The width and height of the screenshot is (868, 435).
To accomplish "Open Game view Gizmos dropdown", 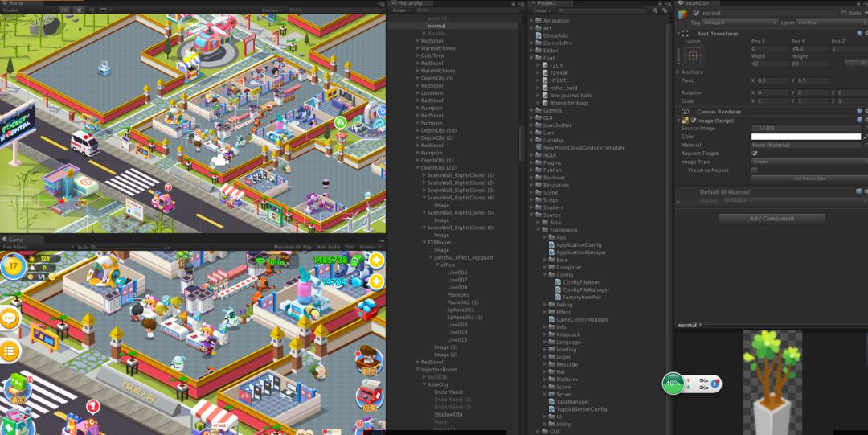I will pos(370,247).
